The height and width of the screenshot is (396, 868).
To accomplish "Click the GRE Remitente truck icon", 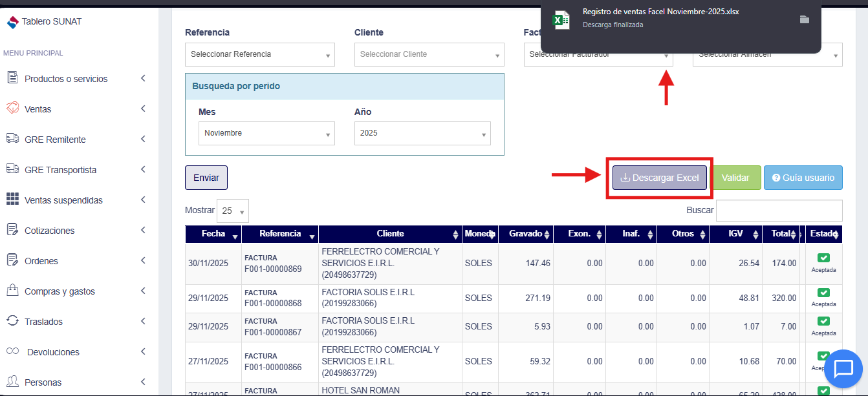I will pyautogui.click(x=12, y=139).
